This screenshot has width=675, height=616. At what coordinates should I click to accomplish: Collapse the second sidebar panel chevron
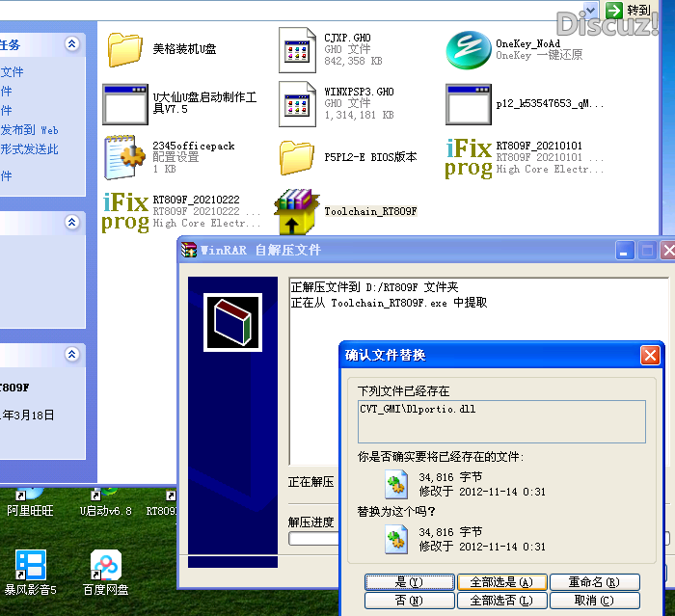coord(72,222)
